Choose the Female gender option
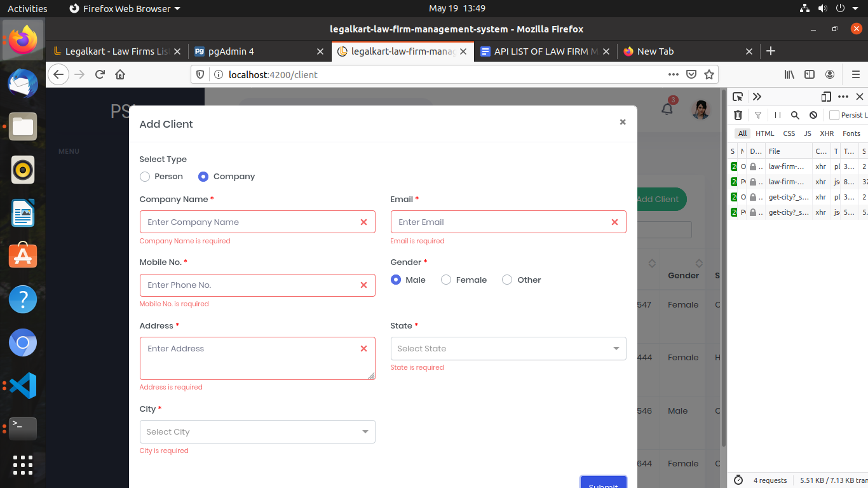This screenshot has height=488, width=868. tap(446, 280)
